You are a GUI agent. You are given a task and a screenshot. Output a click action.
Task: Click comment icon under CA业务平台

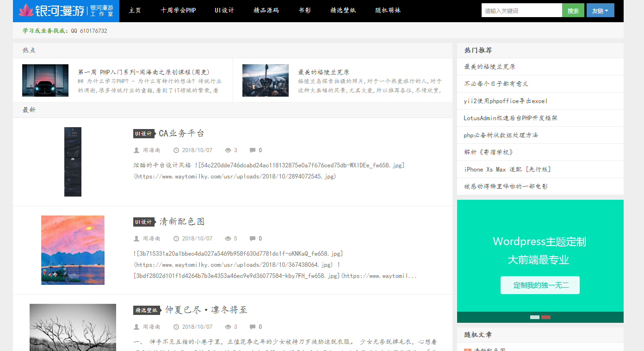click(252, 150)
